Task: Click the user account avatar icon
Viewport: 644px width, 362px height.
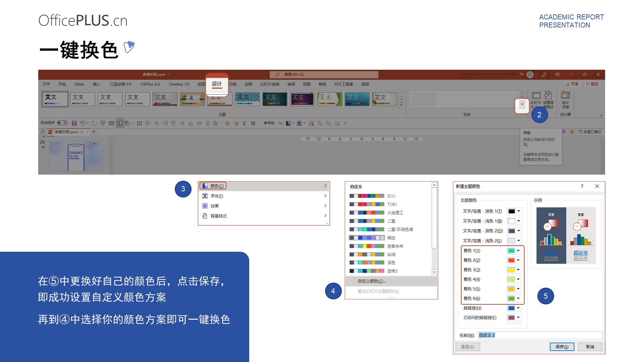Action: (x=530, y=74)
